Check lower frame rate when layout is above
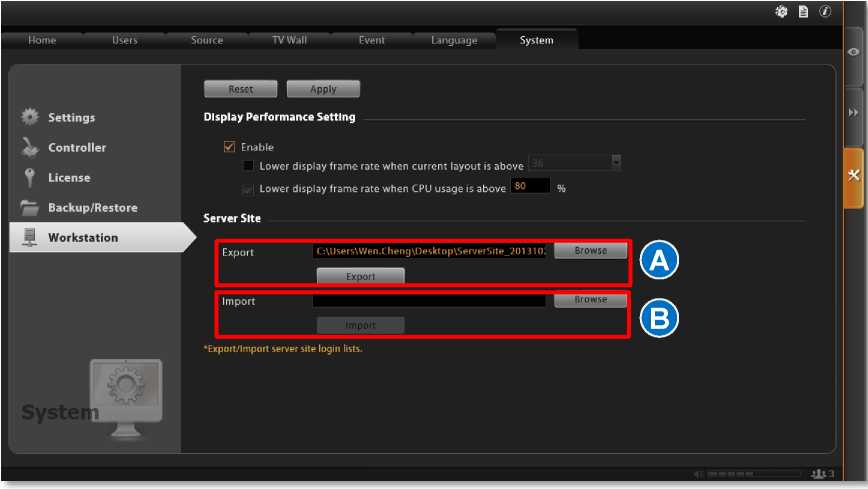Image resolution: width=868 pixels, height=489 pixels. coord(249,166)
